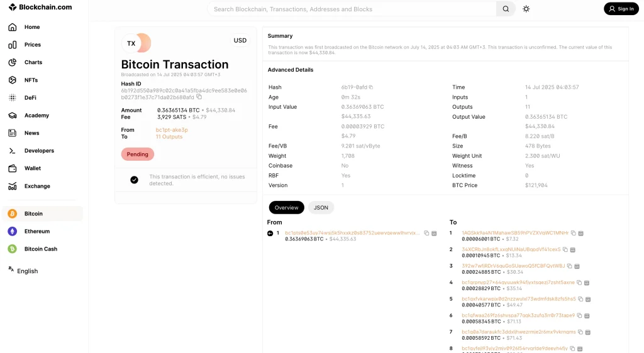Open output address 392w7wfjRDrV6qu
The image size is (644, 353).
[513, 266]
